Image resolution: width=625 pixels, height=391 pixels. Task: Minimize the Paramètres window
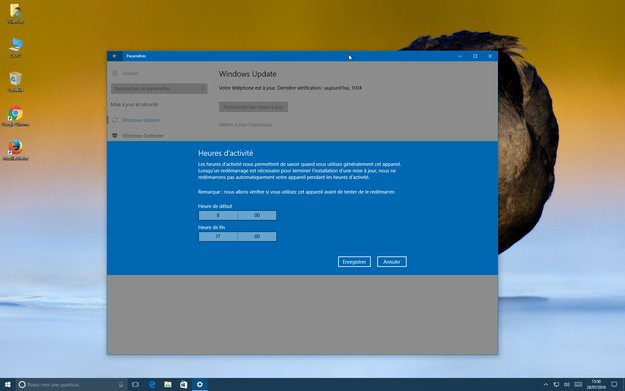coord(460,56)
